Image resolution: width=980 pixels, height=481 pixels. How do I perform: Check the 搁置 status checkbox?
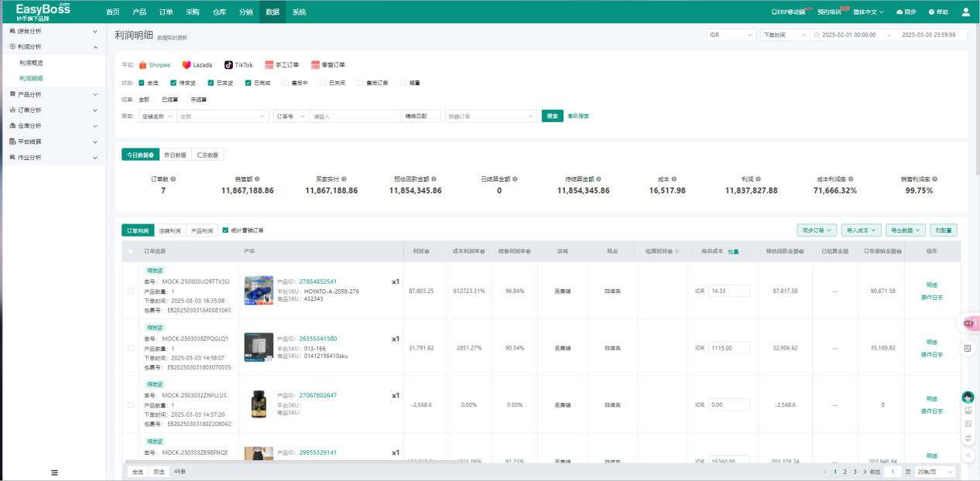(404, 82)
